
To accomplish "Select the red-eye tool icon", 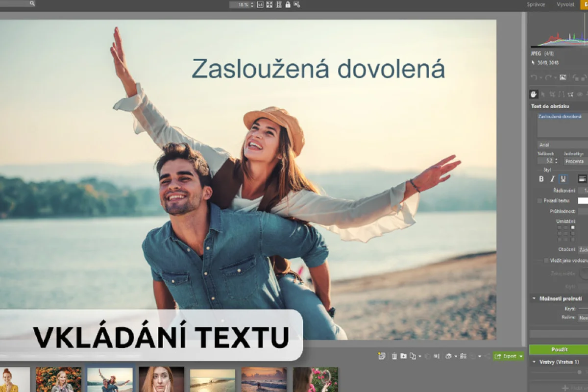I will (x=580, y=94).
